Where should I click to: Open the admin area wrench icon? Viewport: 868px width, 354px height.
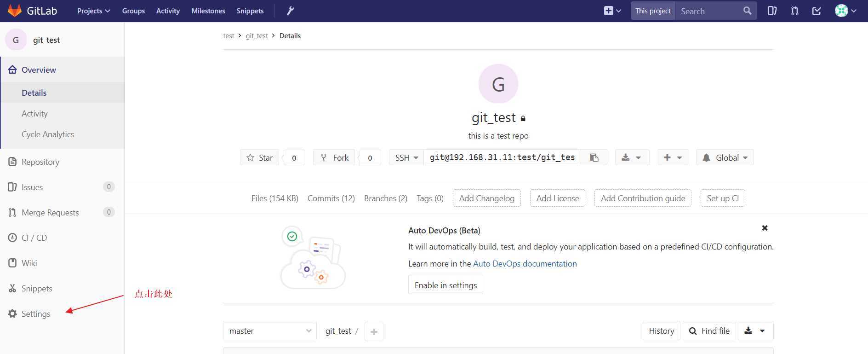pyautogui.click(x=291, y=11)
